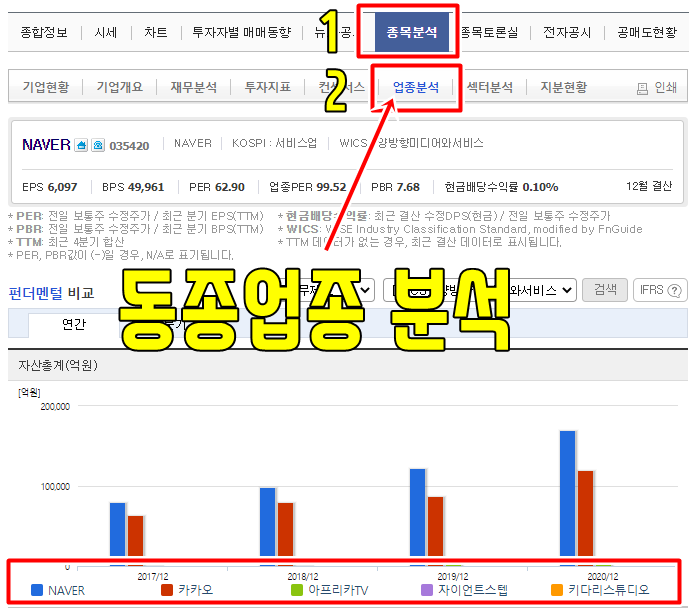The width and height of the screenshot is (691, 610).
Task: Click the NAVER company name heading
Action: click(46, 145)
